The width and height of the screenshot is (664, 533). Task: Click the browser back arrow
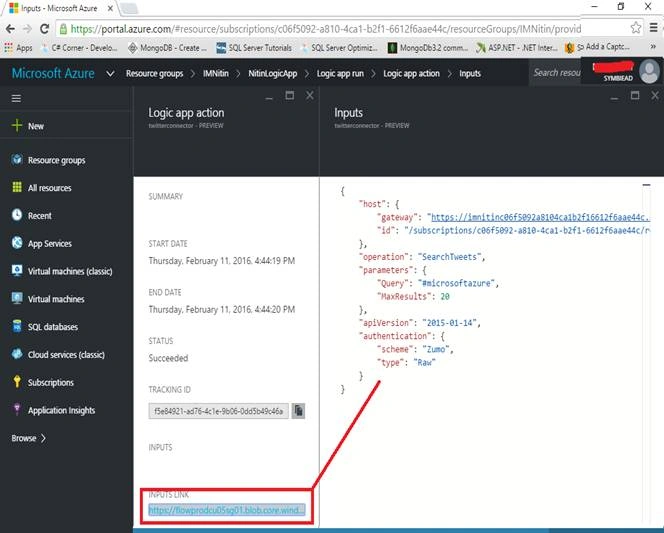pos(10,29)
